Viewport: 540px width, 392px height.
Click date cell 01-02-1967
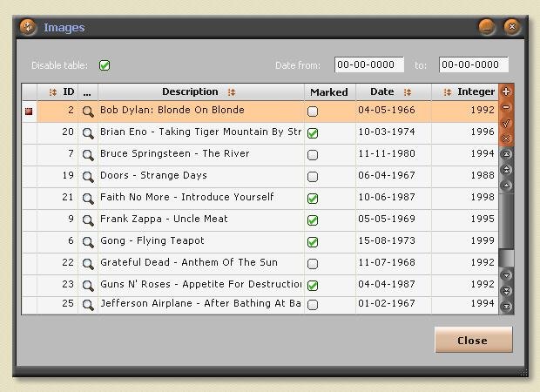(x=394, y=305)
